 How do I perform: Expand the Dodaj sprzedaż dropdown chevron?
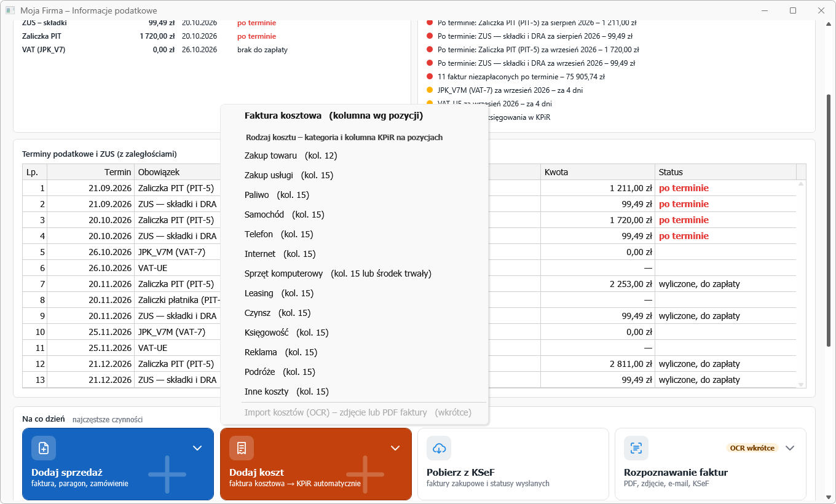click(197, 448)
